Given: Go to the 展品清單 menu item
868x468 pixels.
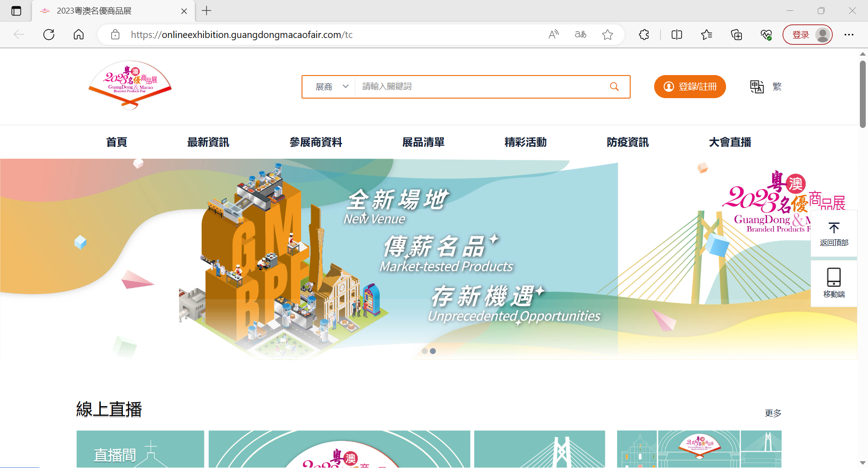Looking at the screenshot, I should 423,142.
